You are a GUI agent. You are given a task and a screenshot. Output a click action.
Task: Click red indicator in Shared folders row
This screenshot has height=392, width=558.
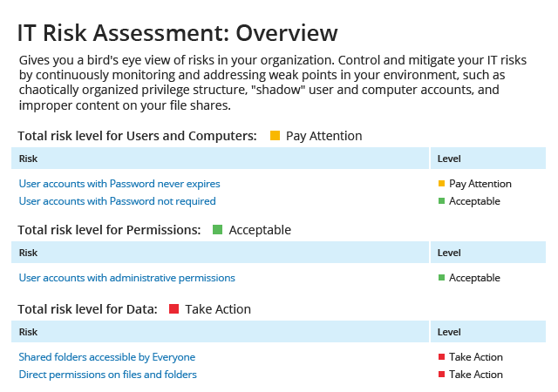pos(441,357)
